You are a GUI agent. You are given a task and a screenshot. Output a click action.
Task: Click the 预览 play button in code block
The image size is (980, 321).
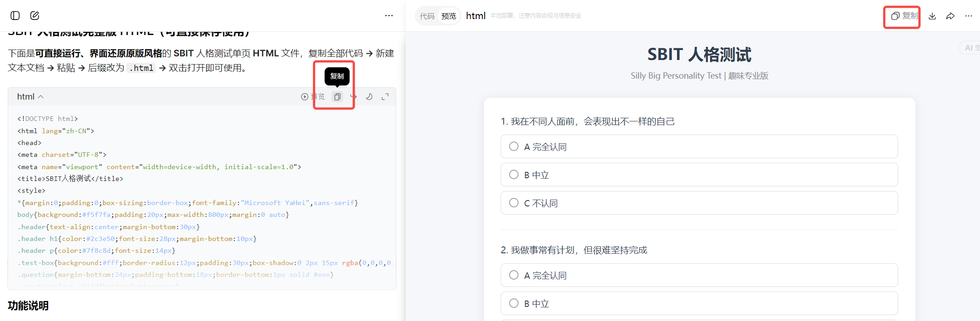point(313,96)
